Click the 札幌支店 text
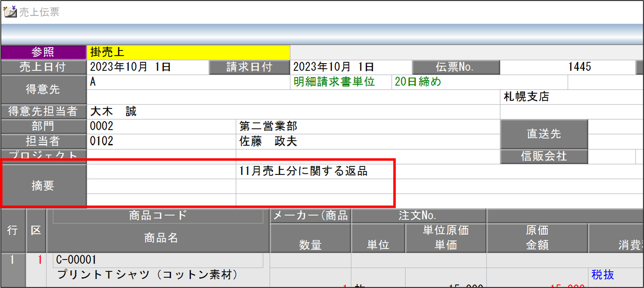Screen dimensions: 644x288 point(526,97)
